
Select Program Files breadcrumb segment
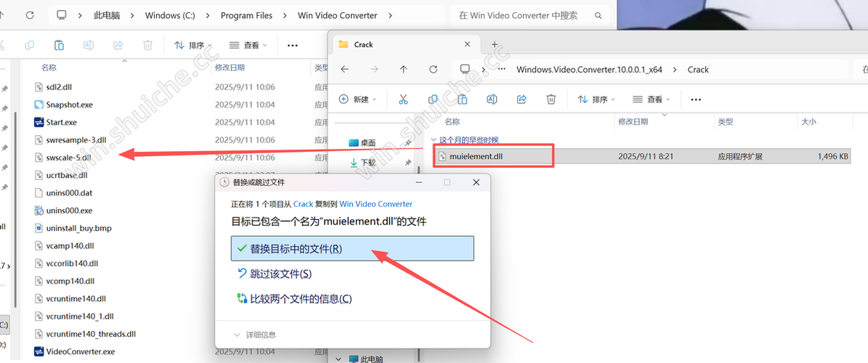click(x=246, y=15)
